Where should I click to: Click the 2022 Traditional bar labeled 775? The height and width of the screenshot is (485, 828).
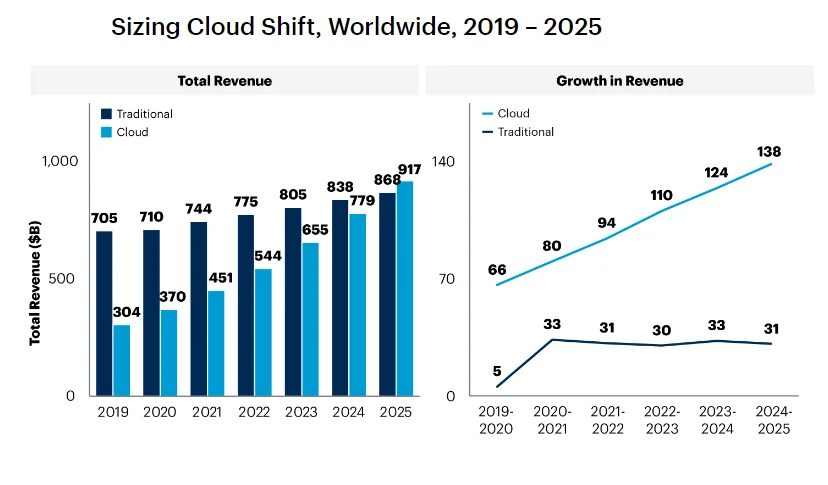pos(246,305)
